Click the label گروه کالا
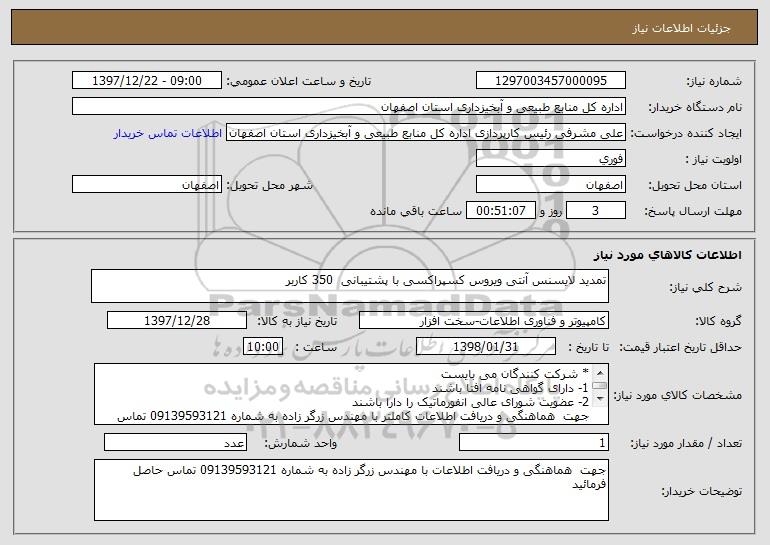The height and width of the screenshot is (545, 770). 718,322
